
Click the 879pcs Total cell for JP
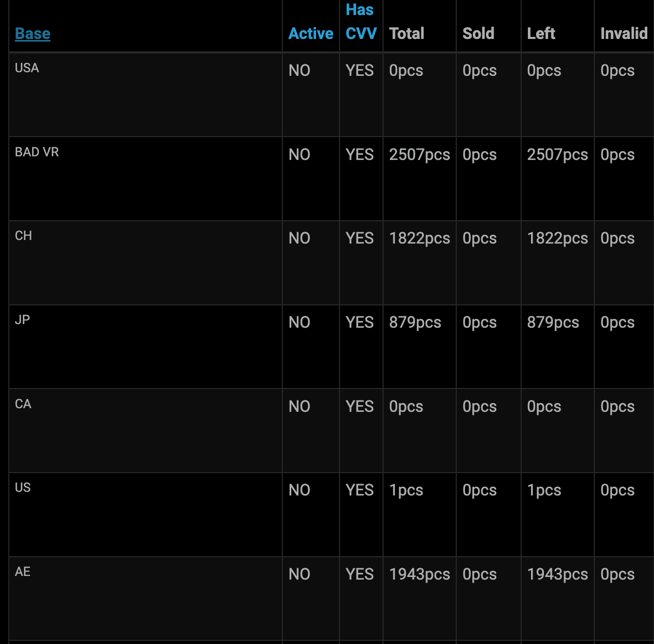pos(415,323)
